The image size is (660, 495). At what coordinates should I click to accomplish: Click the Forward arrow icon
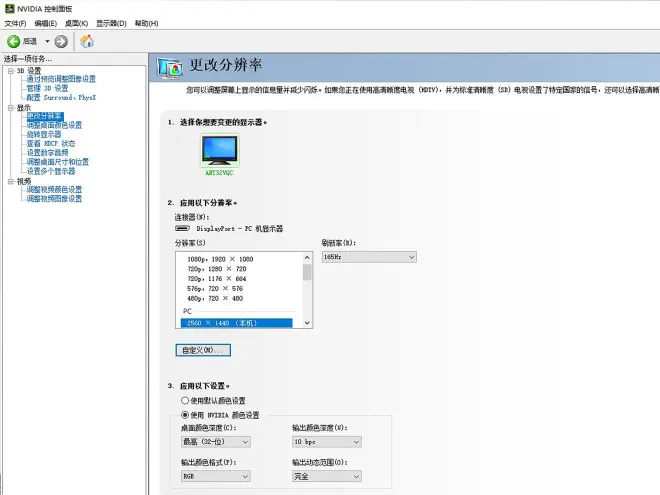coord(61,41)
